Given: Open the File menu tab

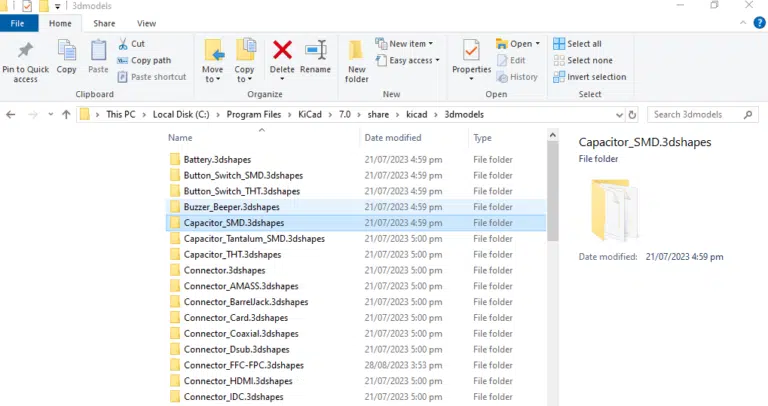Looking at the screenshot, I should point(17,23).
